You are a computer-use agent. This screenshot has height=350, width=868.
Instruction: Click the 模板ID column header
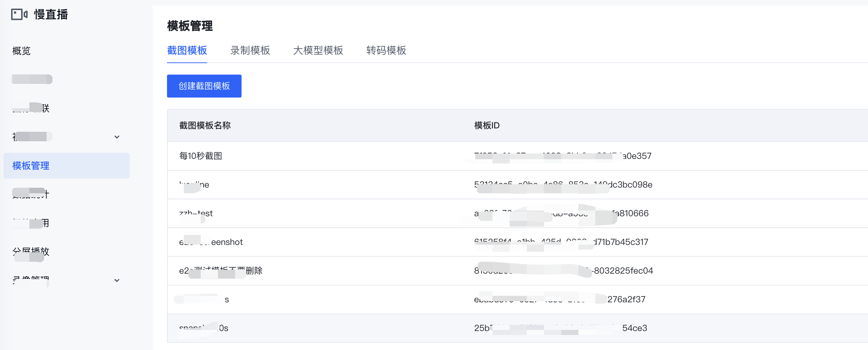point(486,126)
